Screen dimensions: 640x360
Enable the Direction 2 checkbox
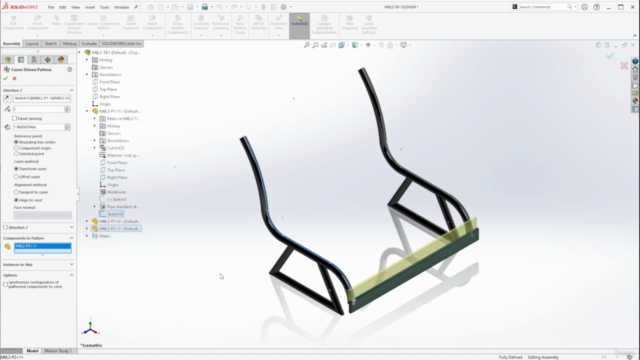[x=5, y=227]
